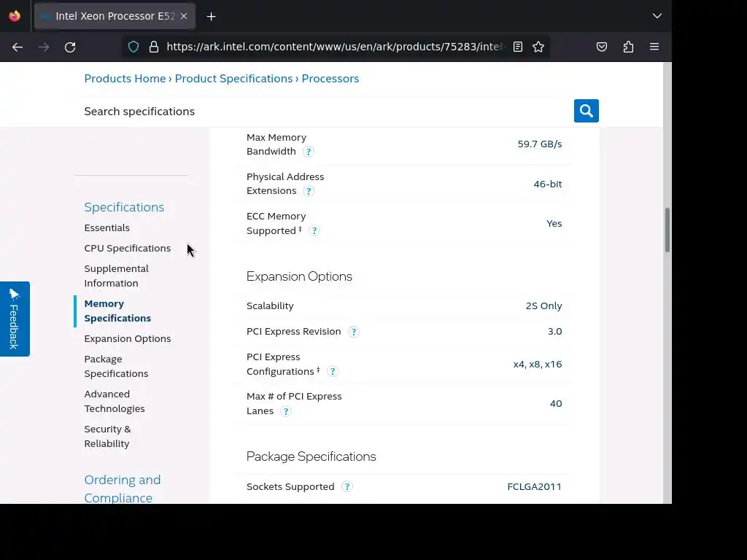This screenshot has height=560, width=747.
Task: Click the Firefox logo icon
Action: 15,16
